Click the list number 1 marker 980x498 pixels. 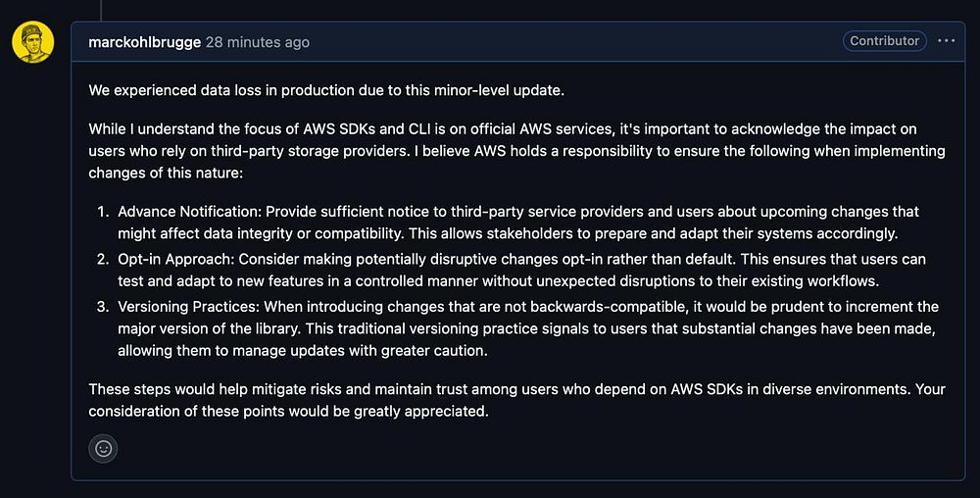click(x=104, y=212)
